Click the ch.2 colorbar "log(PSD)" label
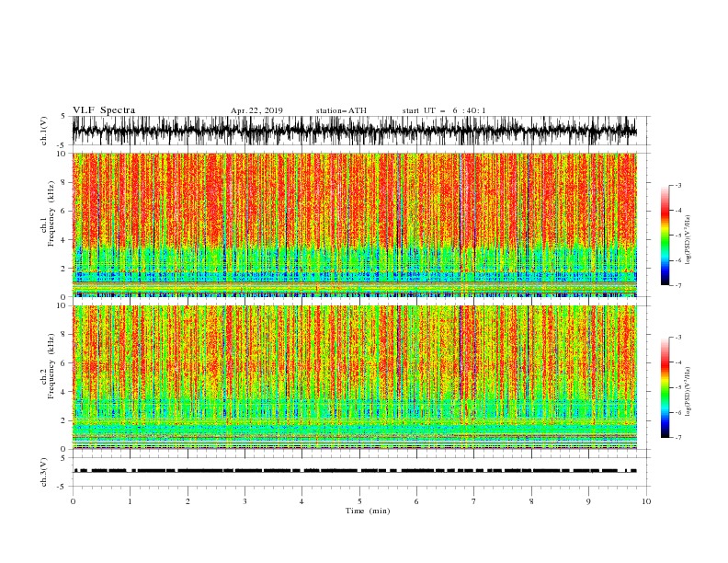The width and height of the screenshot is (728, 563). (688, 392)
